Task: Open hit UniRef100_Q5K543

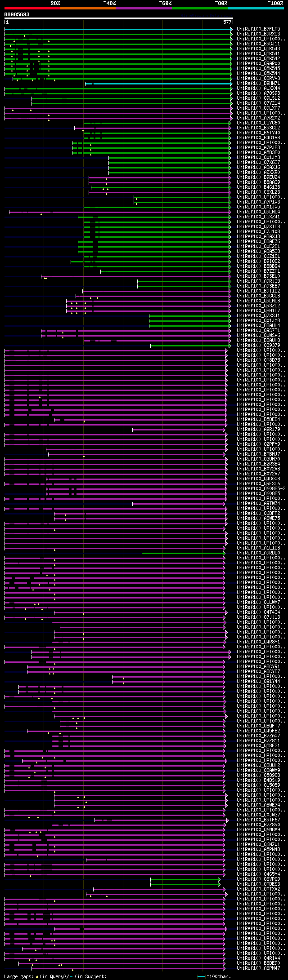Action: coord(258,49)
